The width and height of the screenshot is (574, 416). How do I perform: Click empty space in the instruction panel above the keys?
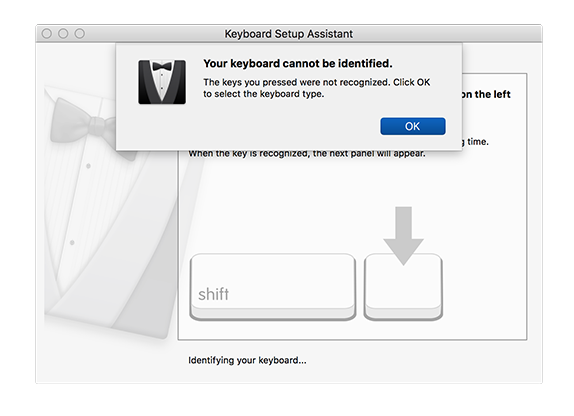pyautogui.click(x=286, y=205)
